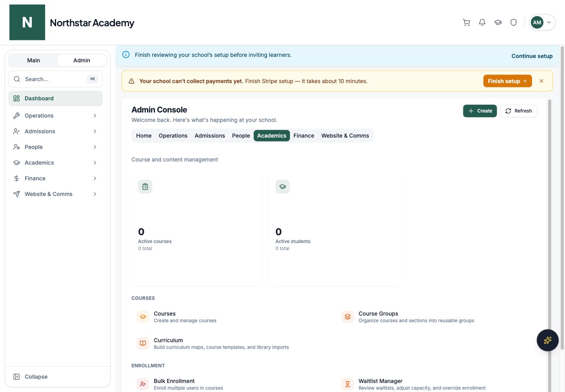Switch sidebar to Main mode

(33, 60)
